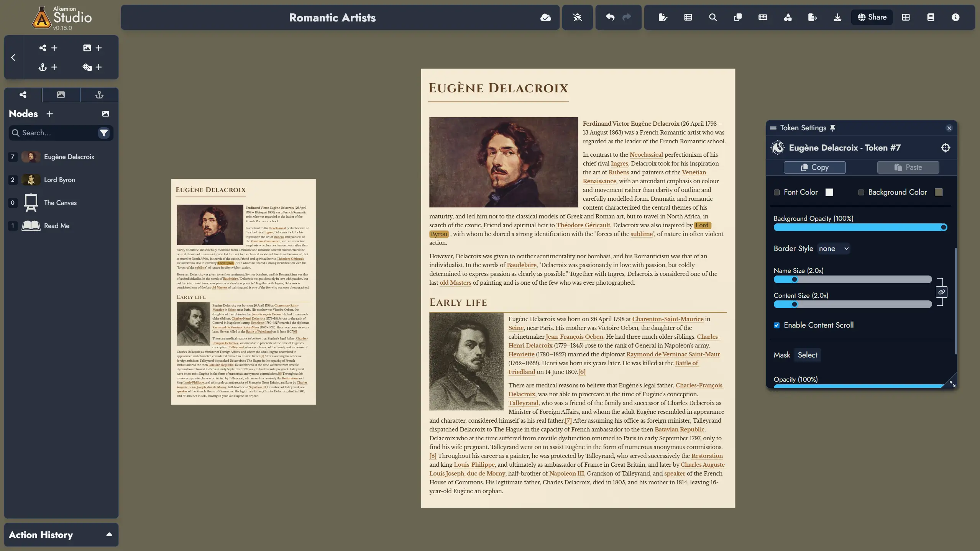Click the locate token crosshair icon
This screenshot has width=980, height=551.
coord(945,148)
